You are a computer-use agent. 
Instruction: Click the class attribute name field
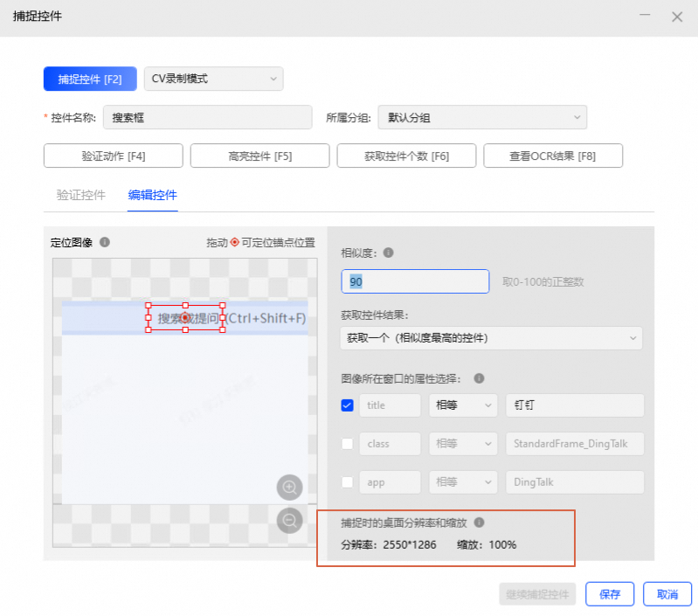[x=390, y=444]
